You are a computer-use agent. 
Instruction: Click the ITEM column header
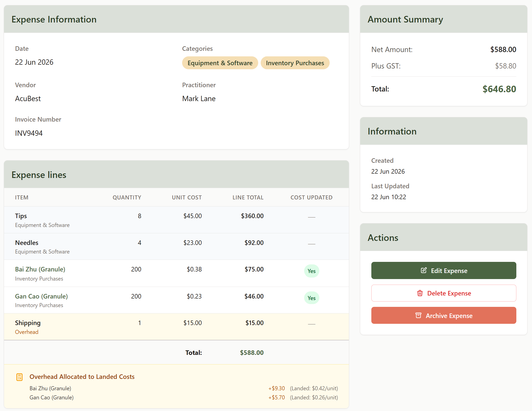pos(22,197)
